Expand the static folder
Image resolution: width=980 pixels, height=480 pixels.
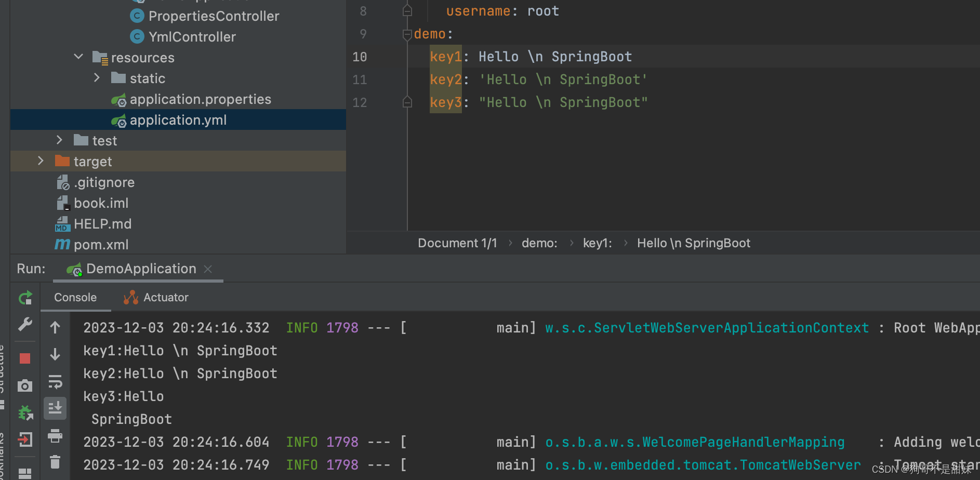coord(97,77)
